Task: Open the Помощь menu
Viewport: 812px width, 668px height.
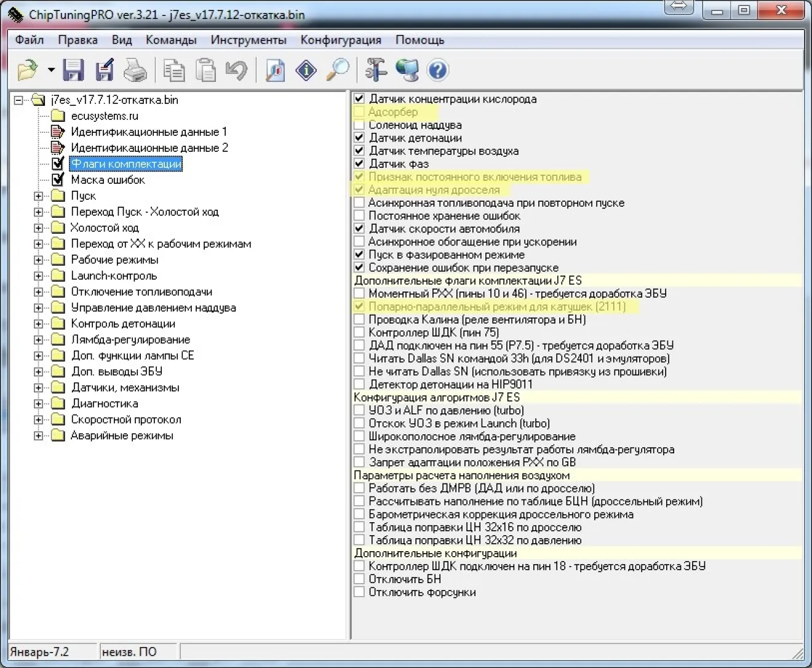Action: (x=420, y=40)
